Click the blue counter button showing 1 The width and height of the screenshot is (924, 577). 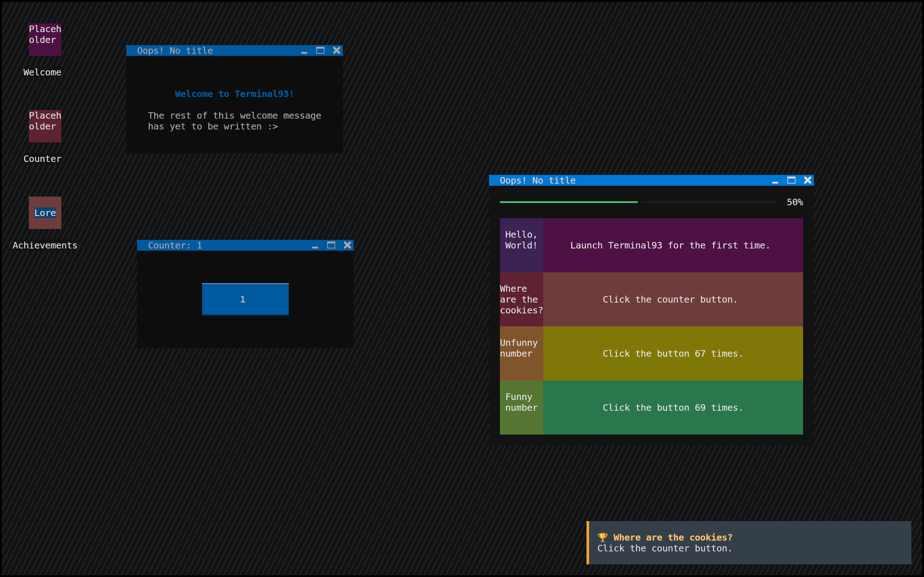click(x=245, y=299)
